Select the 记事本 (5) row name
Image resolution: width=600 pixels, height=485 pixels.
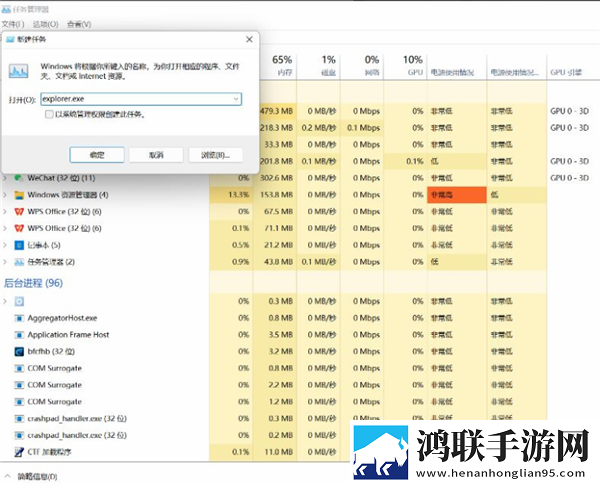(44, 245)
